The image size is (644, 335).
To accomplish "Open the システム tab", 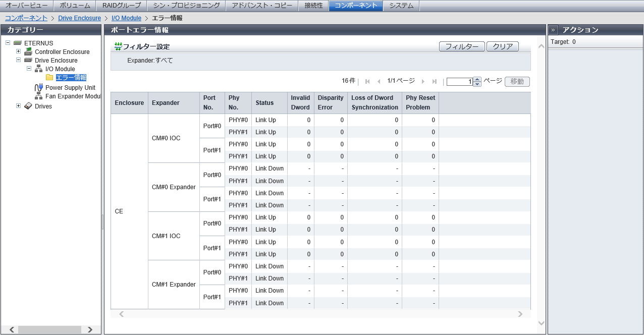I will [x=401, y=6].
